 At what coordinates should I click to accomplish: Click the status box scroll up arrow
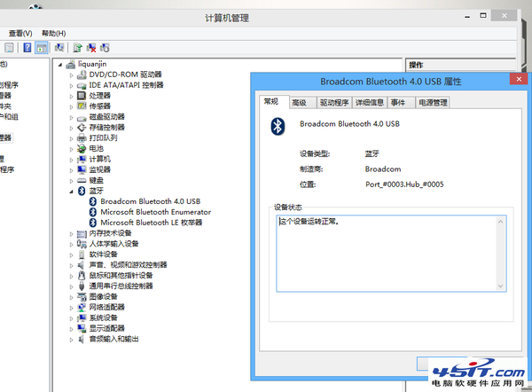[500, 222]
